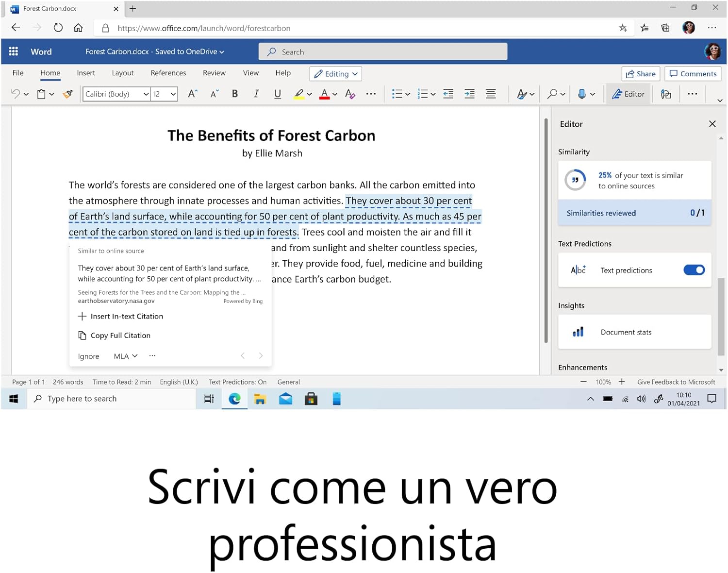Click the Search box in Word header
Image resolution: width=728 pixels, height=573 pixels.
click(x=382, y=51)
